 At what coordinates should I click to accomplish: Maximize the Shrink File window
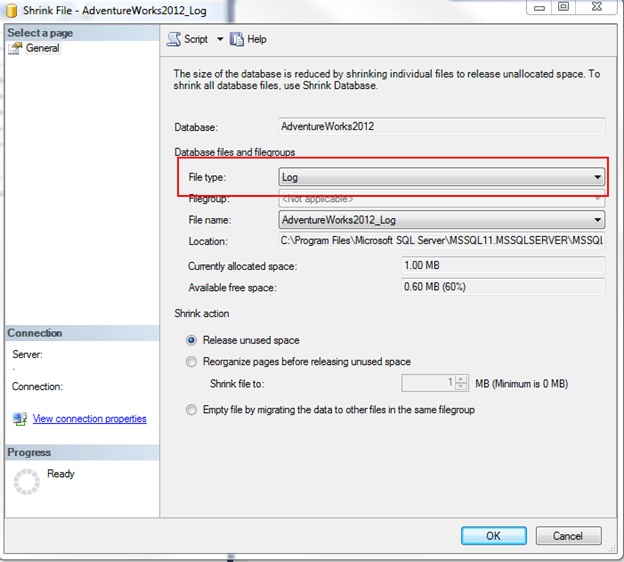[563, 7]
